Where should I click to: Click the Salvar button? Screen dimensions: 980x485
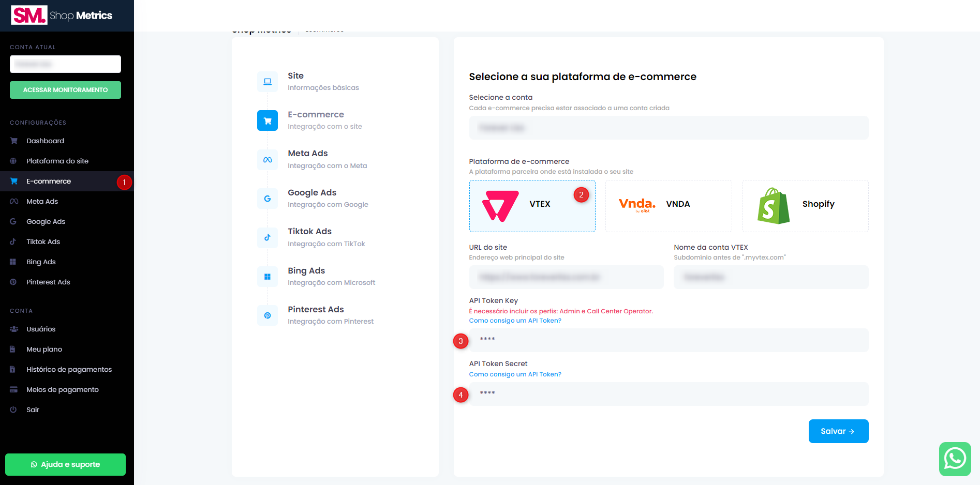tap(838, 431)
